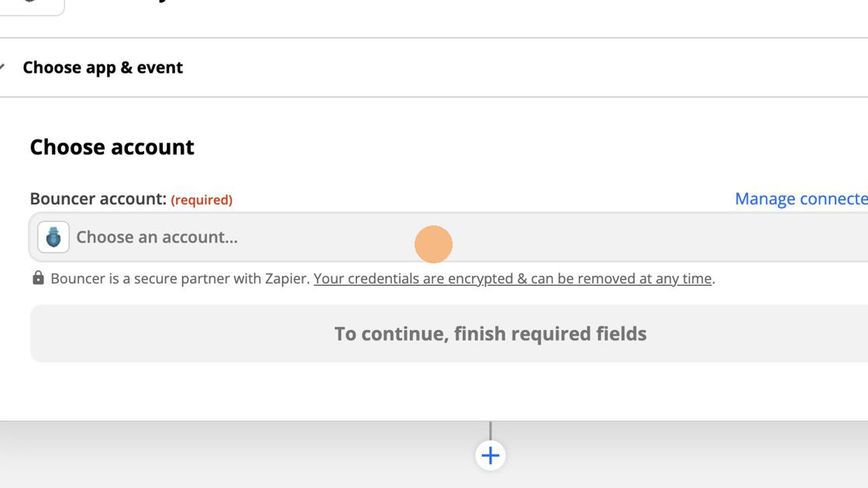868x488 pixels.
Task: Focus the Choose an account placeholder text
Action: (x=157, y=237)
